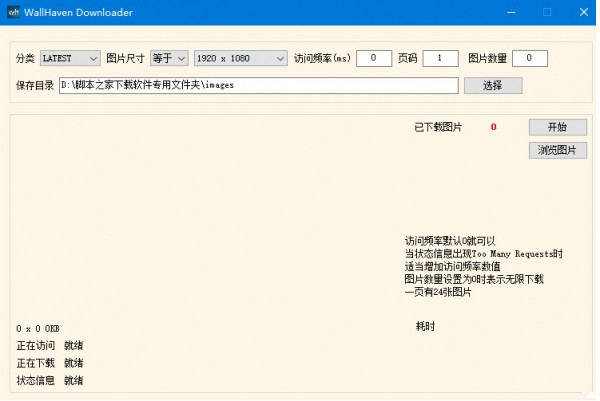Screen dimensions: 600x401
Task: Click the 选择 browse folder button
Action: click(x=493, y=85)
